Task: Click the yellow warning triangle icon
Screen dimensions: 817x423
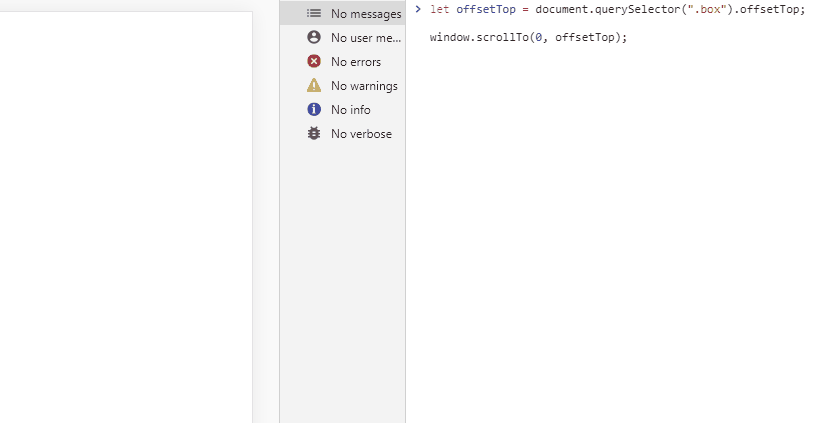Action: [314, 85]
